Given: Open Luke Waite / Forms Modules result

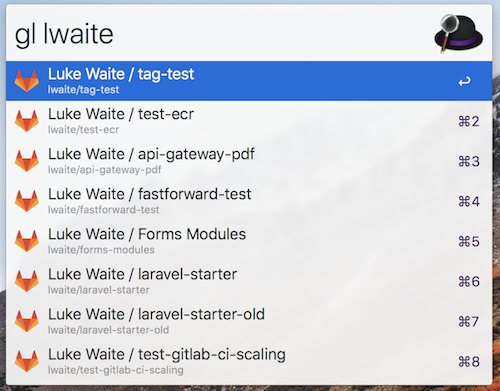Looking at the screenshot, I should pos(249,241).
